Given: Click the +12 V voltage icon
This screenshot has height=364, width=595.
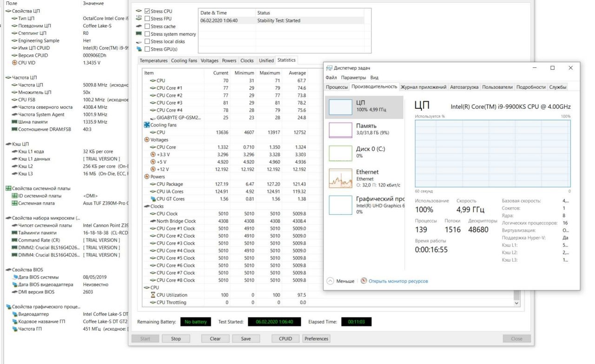Looking at the screenshot, I should [x=153, y=169].
